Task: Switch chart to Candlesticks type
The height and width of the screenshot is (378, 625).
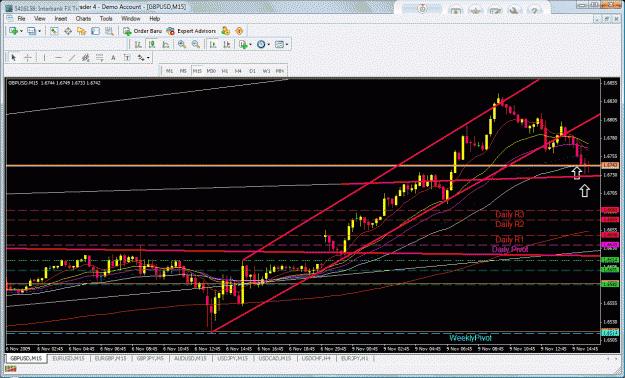Action: click(152, 45)
